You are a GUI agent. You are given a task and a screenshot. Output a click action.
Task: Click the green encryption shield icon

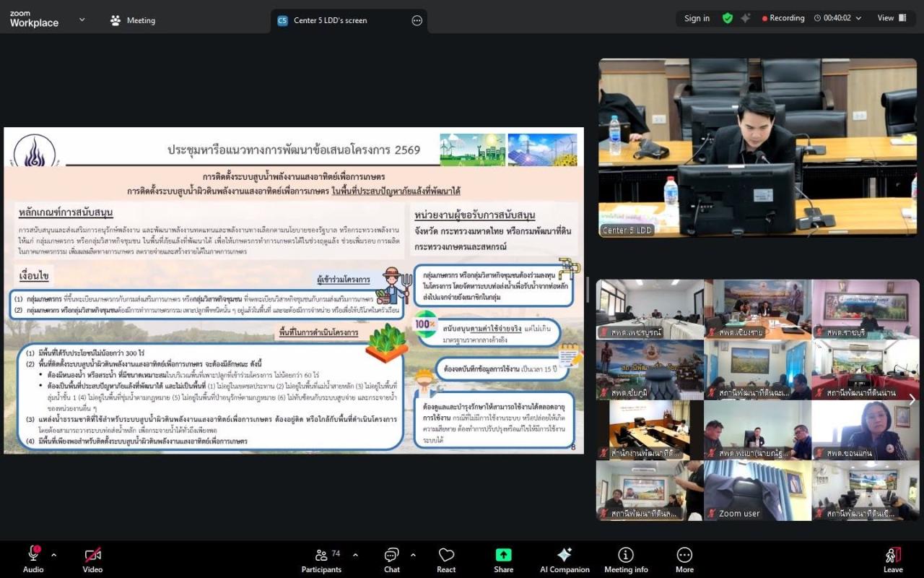pos(728,18)
